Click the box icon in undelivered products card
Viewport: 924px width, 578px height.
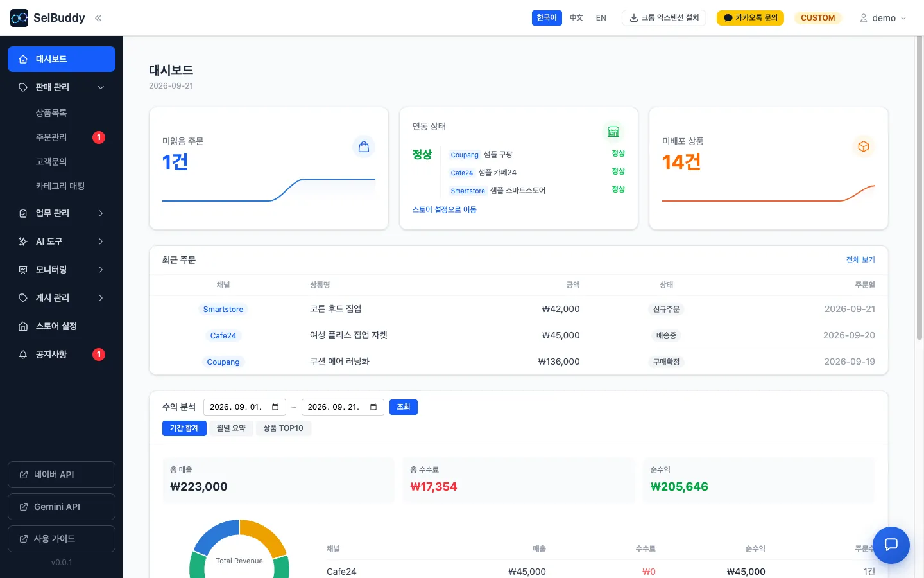[x=864, y=147]
